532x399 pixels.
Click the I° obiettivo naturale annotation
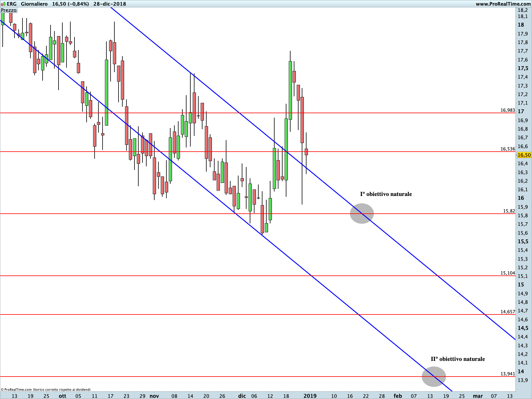click(386, 194)
